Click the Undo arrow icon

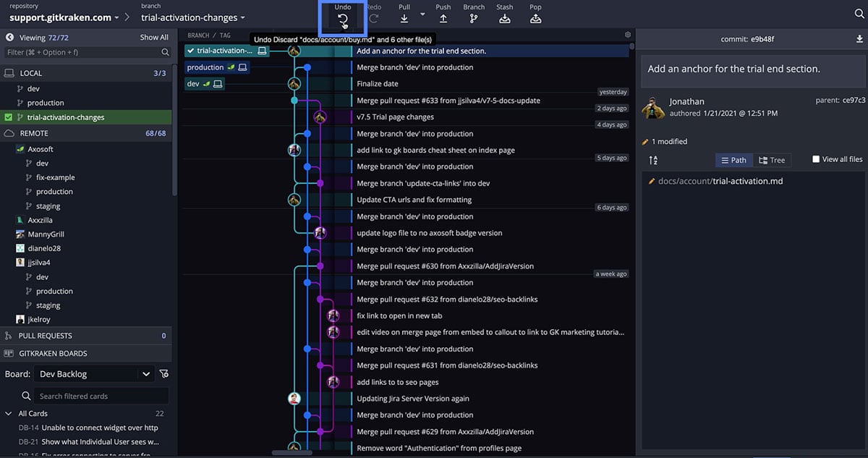click(x=343, y=20)
